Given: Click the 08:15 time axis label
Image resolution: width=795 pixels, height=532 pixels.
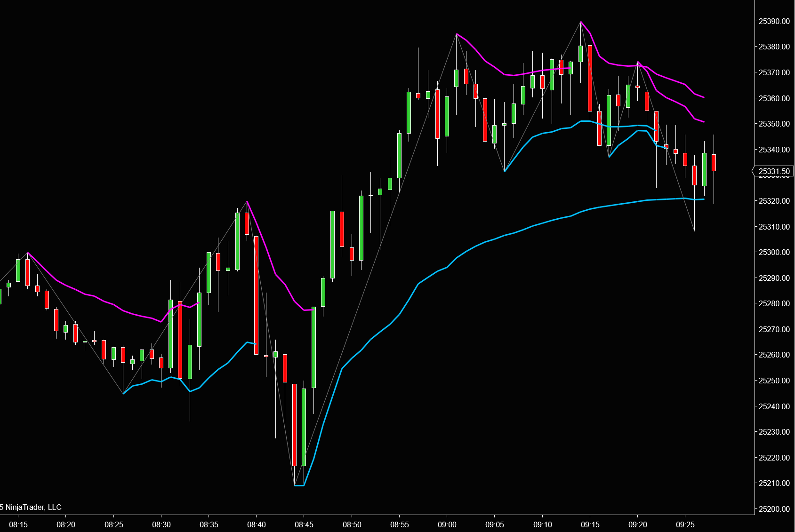Looking at the screenshot, I should click(18, 524).
